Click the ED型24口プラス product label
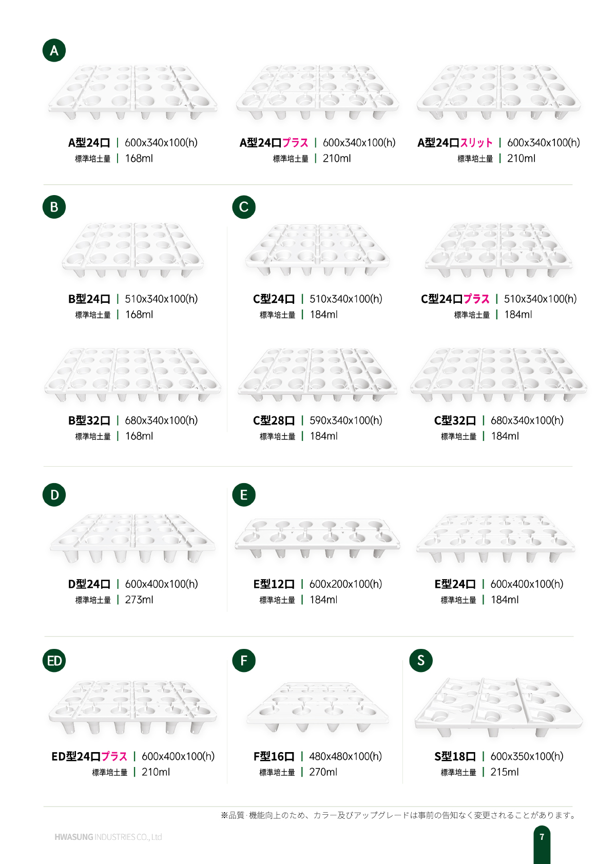 (x=89, y=756)
